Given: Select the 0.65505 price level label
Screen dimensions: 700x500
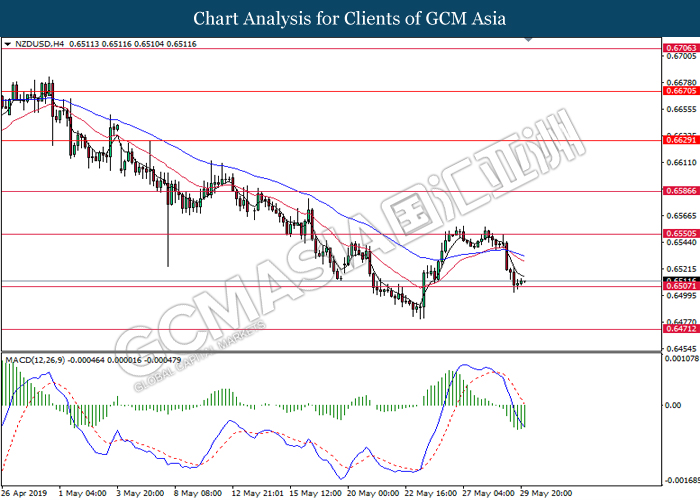Looking at the screenshot, I should [681, 233].
